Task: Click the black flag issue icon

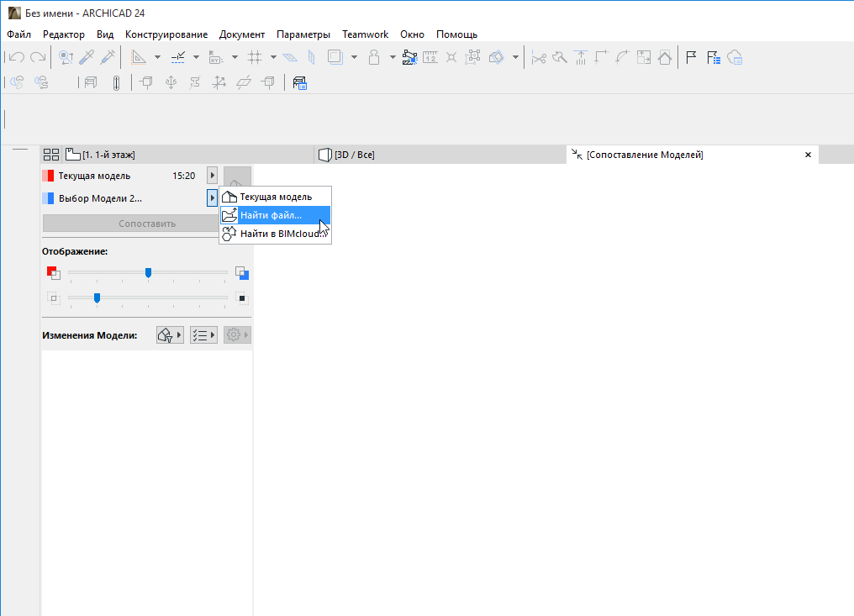Action: pyautogui.click(x=692, y=57)
